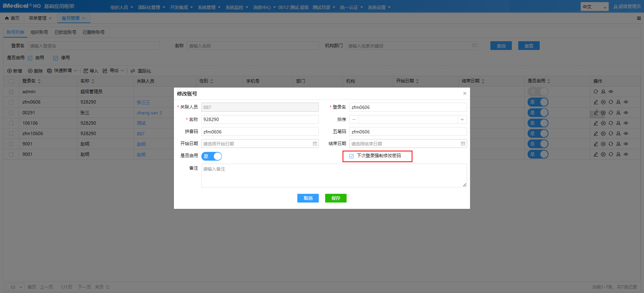The image size is (644, 293).
Task: Open calendar icon in 开始日期 dialog field
Action: (x=315, y=143)
